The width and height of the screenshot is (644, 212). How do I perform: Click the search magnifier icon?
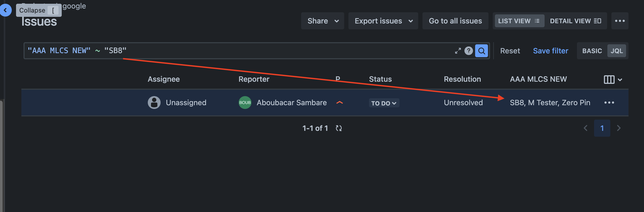coord(482,51)
